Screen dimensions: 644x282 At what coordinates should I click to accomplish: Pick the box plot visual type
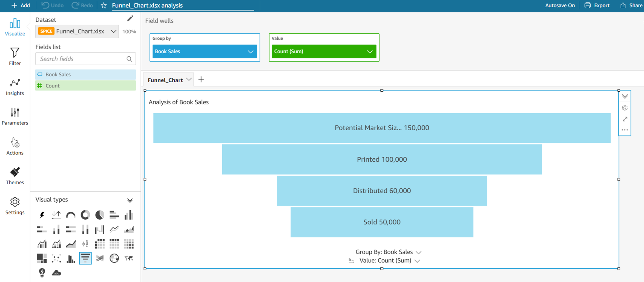click(x=85, y=244)
